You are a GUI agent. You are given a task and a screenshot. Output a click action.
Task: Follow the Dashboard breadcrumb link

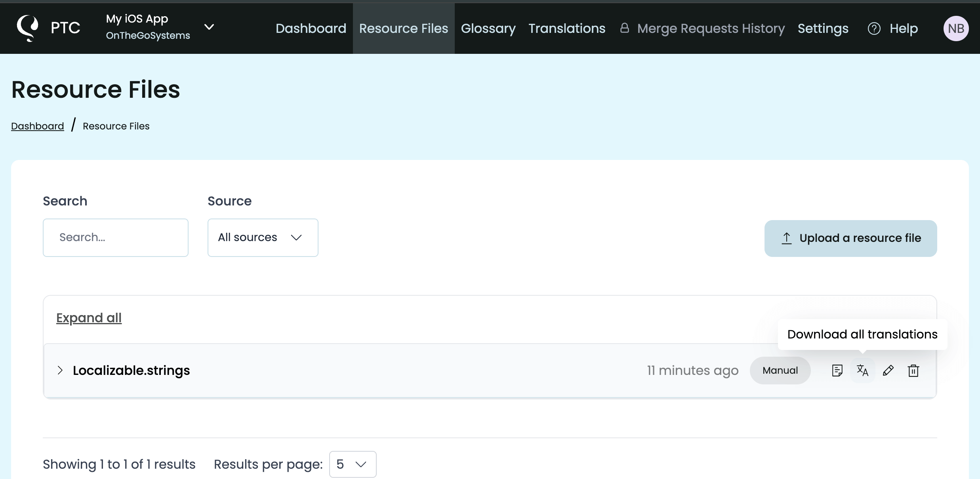[37, 126]
